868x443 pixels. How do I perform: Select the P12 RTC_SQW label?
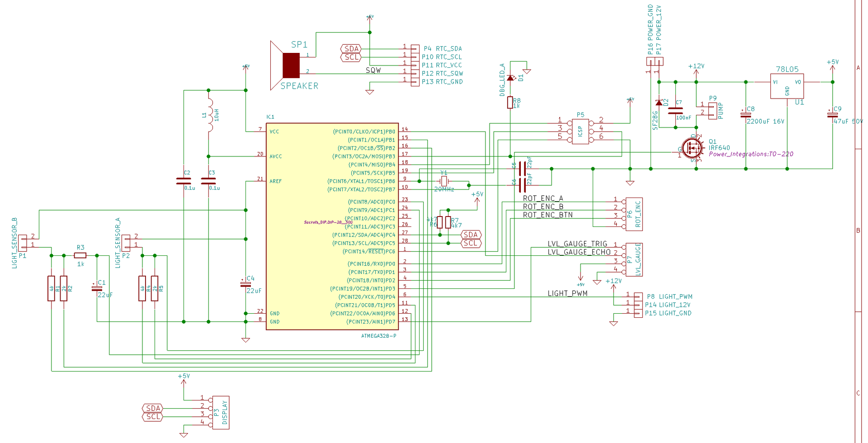coord(442,73)
